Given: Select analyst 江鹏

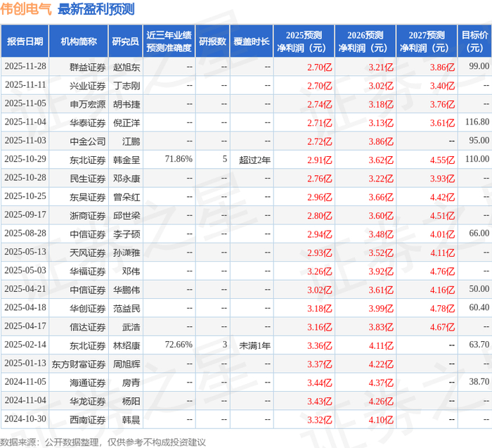Looking at the screenshot, I should 131,141.
